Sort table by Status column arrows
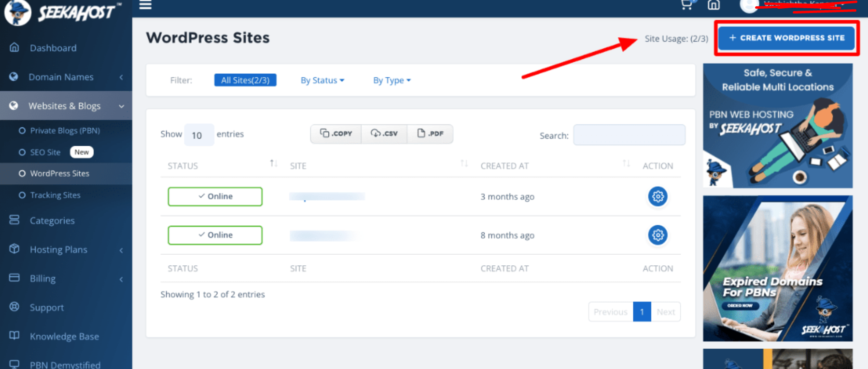The image size is (868, 369). [x=273, y=164]
